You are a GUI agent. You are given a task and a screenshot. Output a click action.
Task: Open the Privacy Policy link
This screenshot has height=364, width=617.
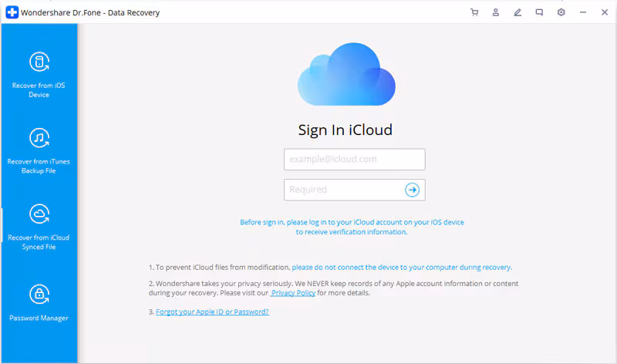(293, 293)
